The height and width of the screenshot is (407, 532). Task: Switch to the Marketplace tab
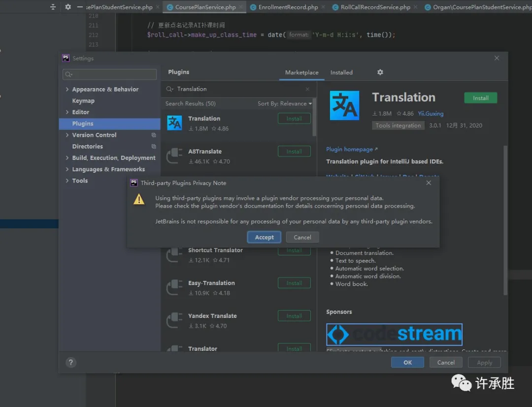click(x=301, y=72)
